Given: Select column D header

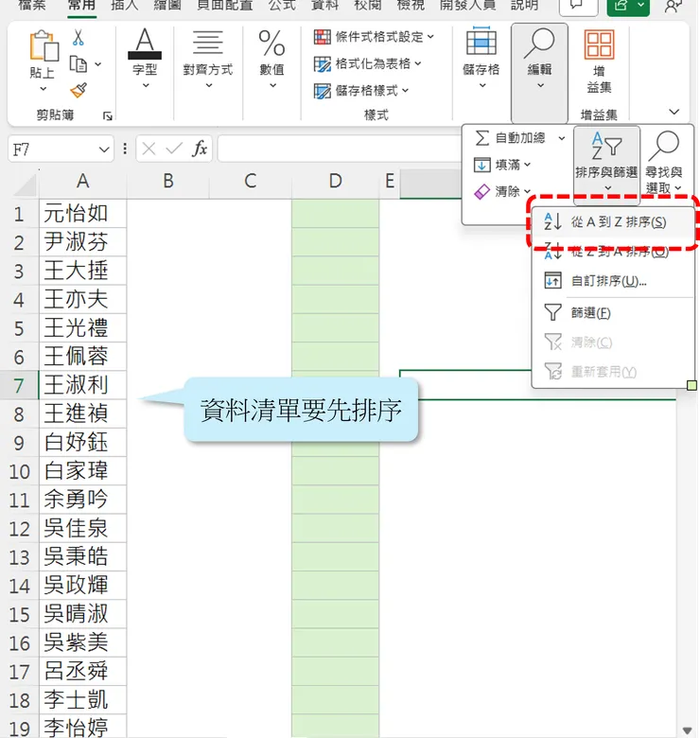Looking at the screenshot, I should (x=335, y=182).
